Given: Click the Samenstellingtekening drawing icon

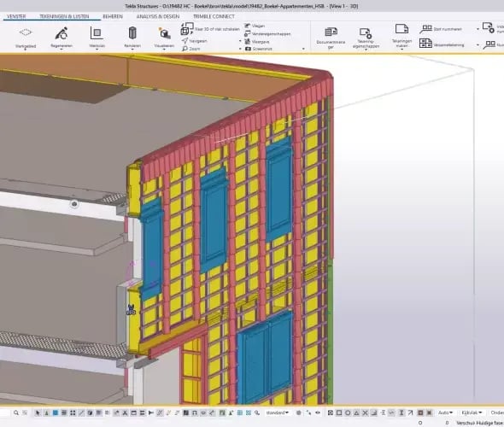Looking at the screenshot, I should [425, 44].
